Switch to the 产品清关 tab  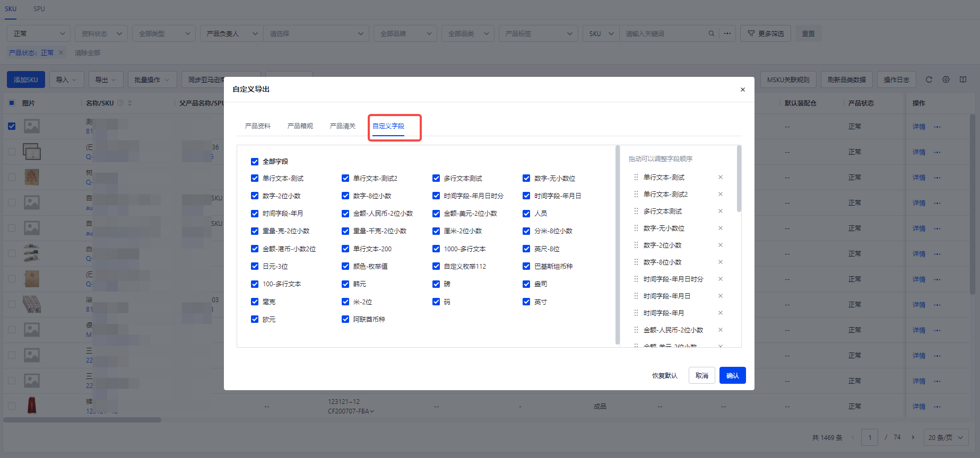[343, 126]
